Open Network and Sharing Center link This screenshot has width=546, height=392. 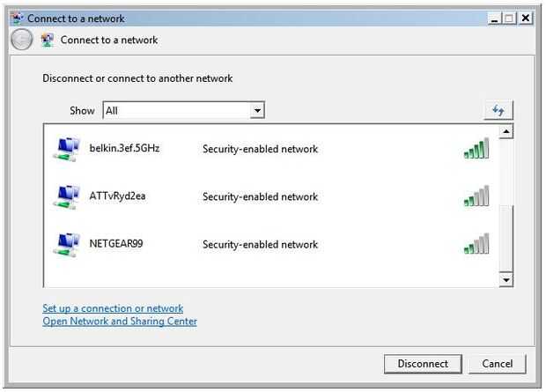(120, 322)
